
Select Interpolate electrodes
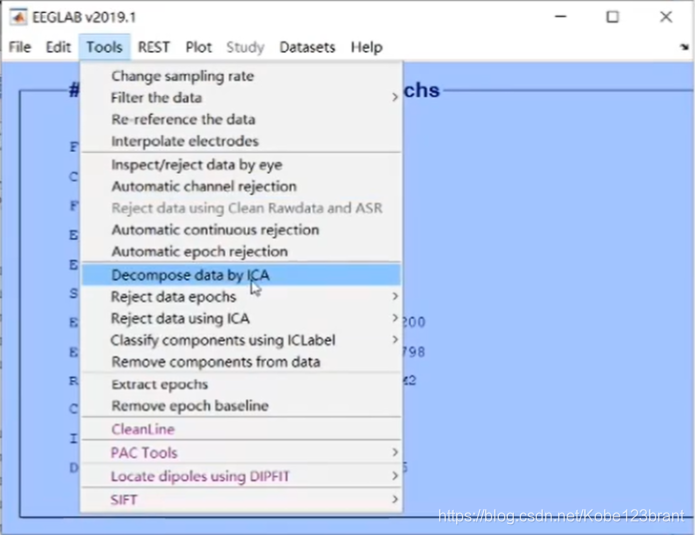[x=242, y=141]
